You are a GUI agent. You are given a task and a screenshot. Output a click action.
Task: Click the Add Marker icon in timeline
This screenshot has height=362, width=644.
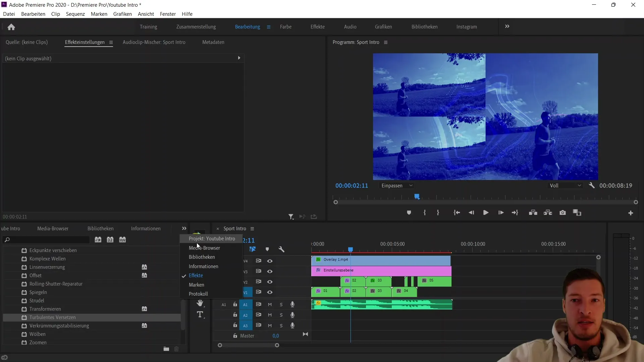(267, 249)
